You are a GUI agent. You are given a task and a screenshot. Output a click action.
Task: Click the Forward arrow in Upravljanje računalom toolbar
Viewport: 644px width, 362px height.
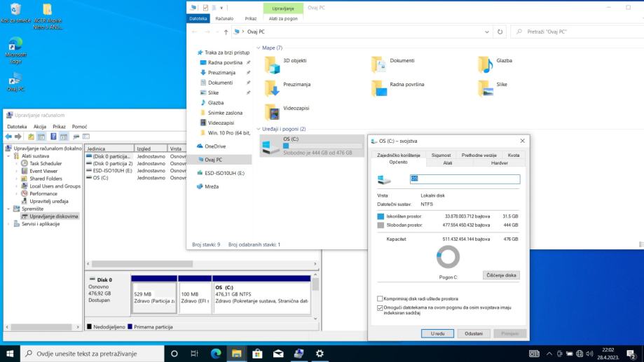point(18,137)
